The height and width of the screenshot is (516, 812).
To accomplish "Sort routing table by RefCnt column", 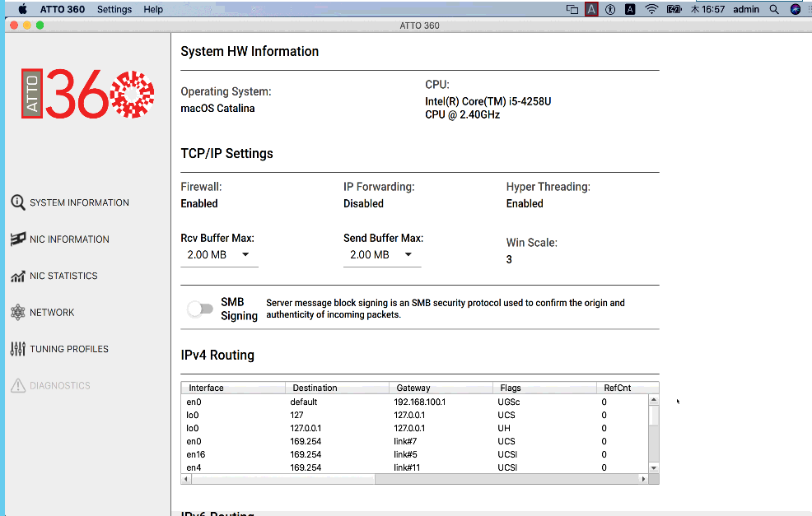I will pyautogui.click(x=628, y=388).
